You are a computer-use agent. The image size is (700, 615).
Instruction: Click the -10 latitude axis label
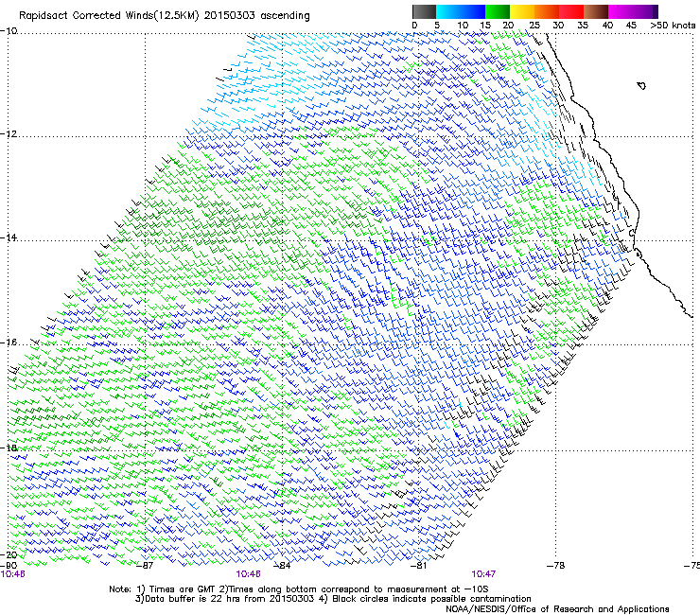9,31
